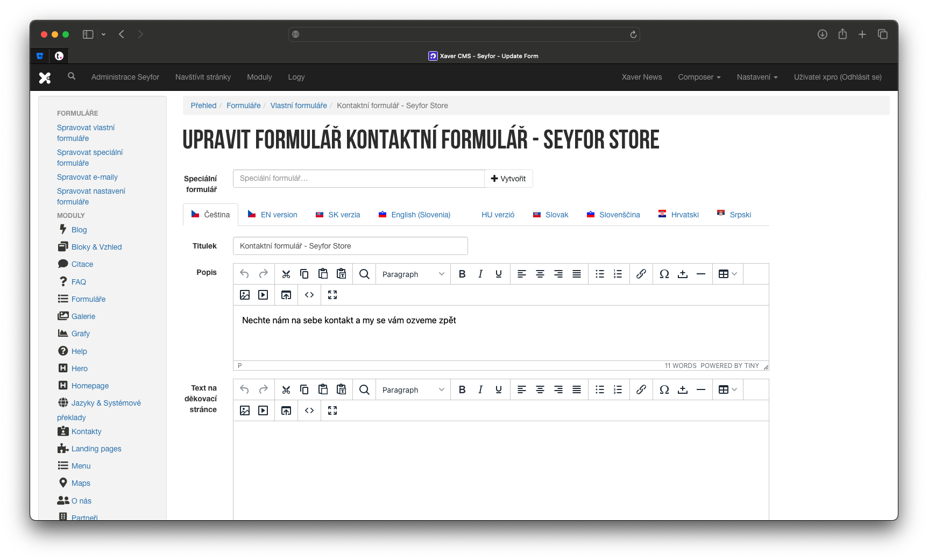Viewport: 928px width, 560px height.
Task: Open the Paragraph format dropdown in Popis
Action: pos(413,274)
